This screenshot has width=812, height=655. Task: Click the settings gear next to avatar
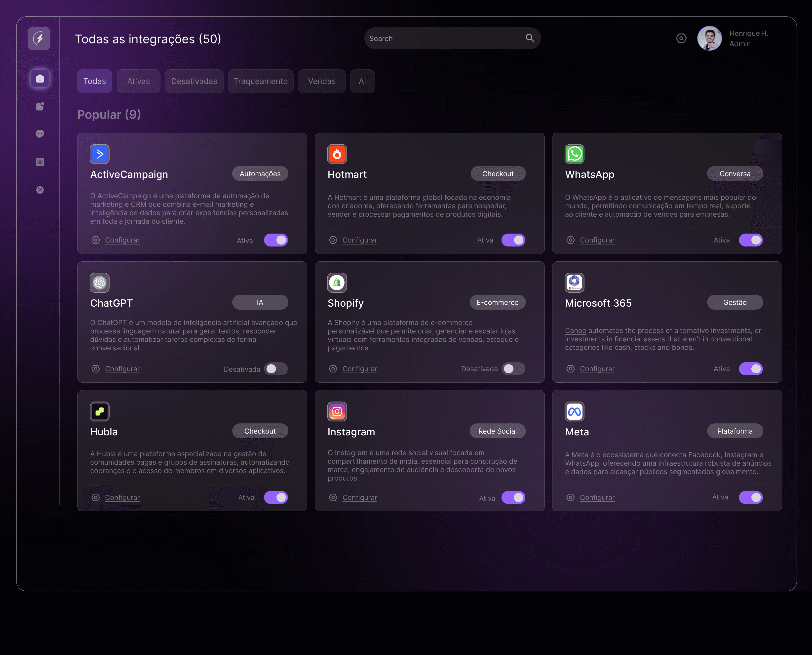coord(681,39)
